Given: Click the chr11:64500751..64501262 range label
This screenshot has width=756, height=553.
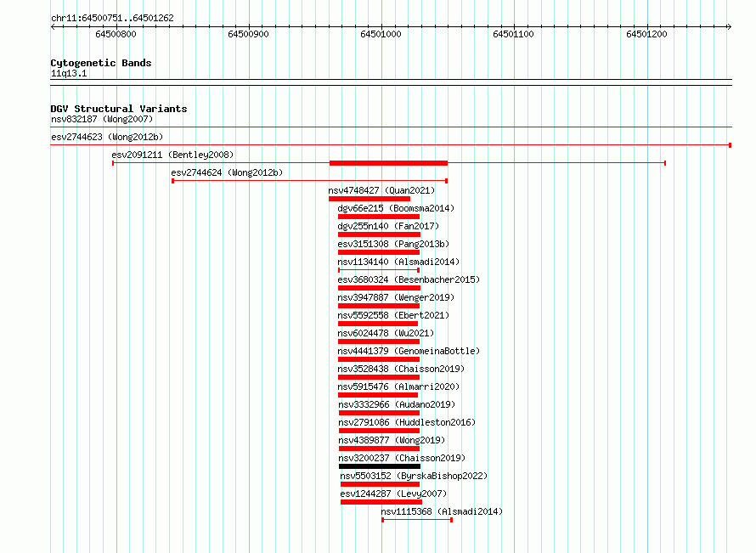Looking at the screenshot, I should pyautogui.click(x=112, y=18).
